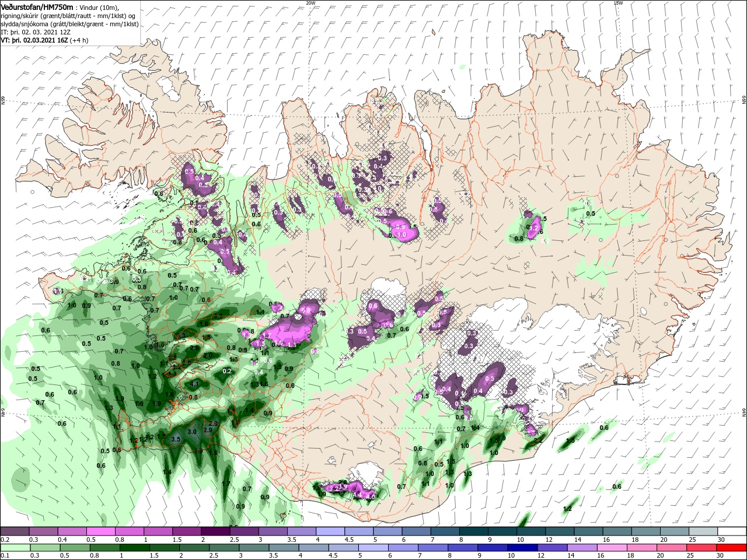Select the 1–1.5 magenta snow scale swatch
This screenshot has width=747, height=560.
click(x=158, y=531)
